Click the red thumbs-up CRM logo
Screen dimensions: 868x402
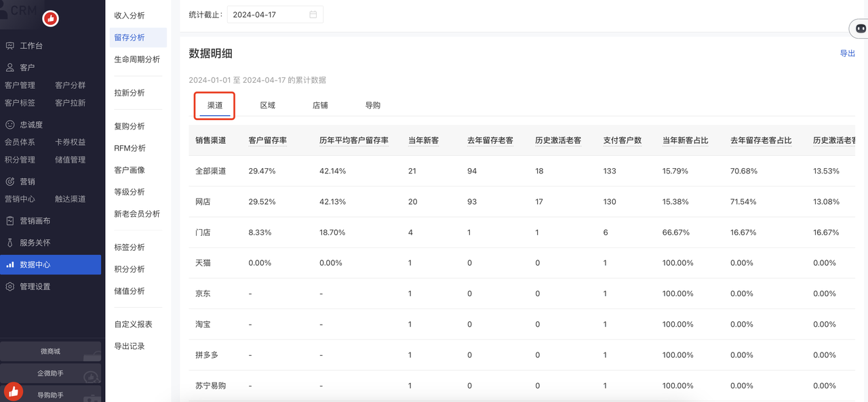point(51,19)
